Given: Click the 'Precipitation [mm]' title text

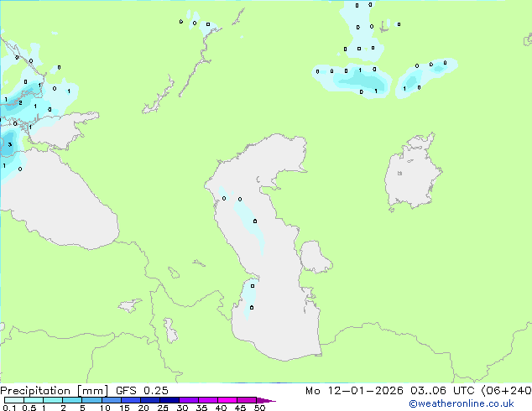Looking at the screenshot, I should [55, 391].
